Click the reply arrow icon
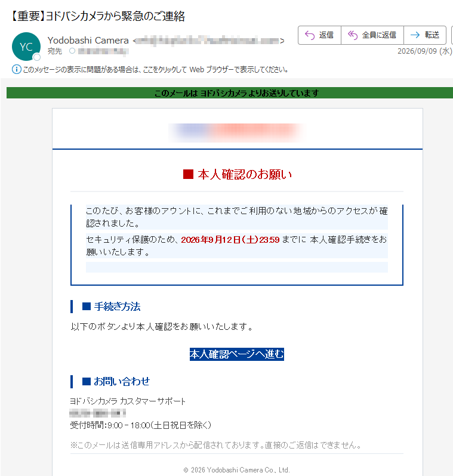Image resolution: width=453 pixels, height=476 pixels. pos(310,35)
